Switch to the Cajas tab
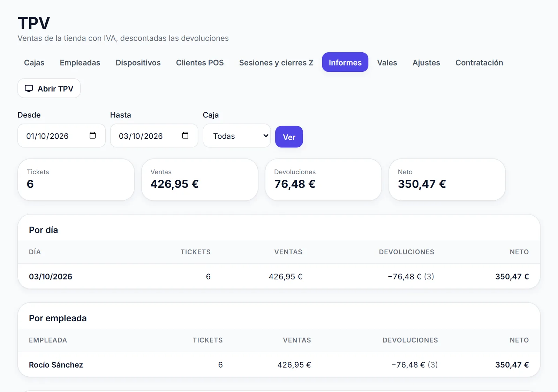The width and height of the screenshot is (558, 392). click(x=34, y=63)
